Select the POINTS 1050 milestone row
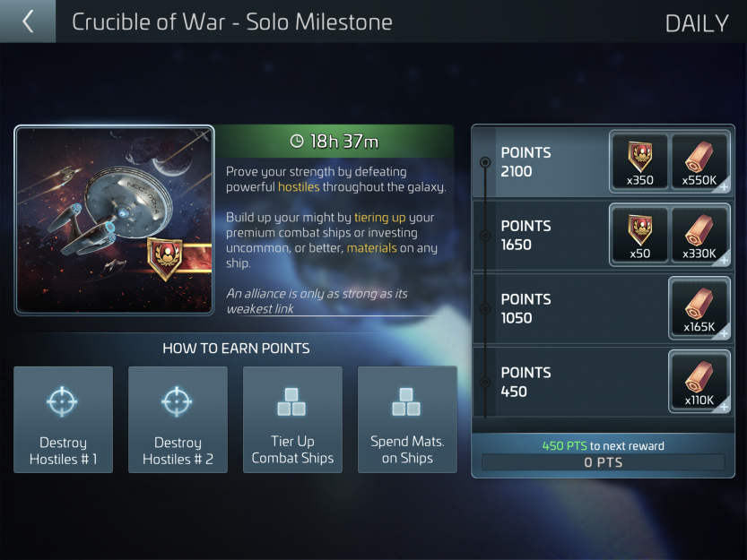 click(604, 308)
